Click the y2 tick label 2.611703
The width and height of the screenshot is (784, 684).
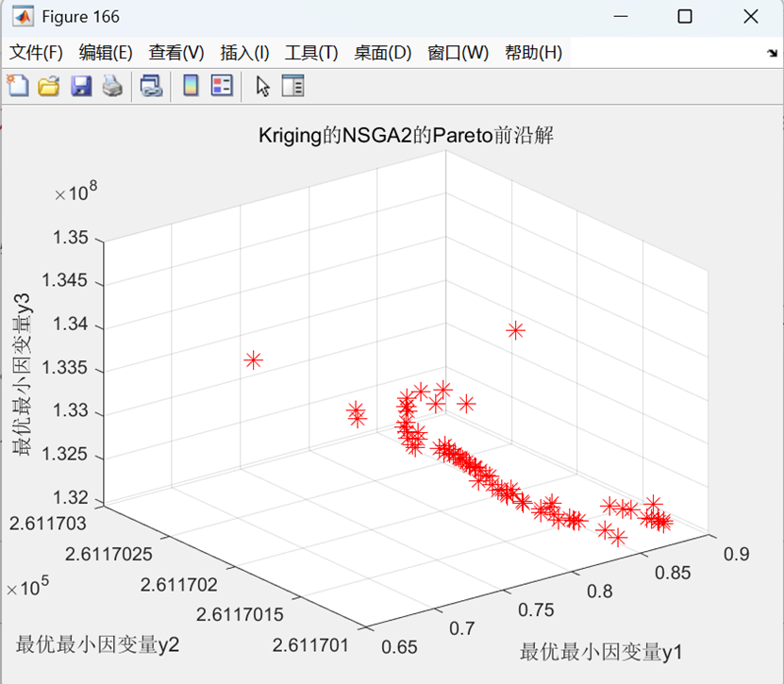tap(48, 524)
